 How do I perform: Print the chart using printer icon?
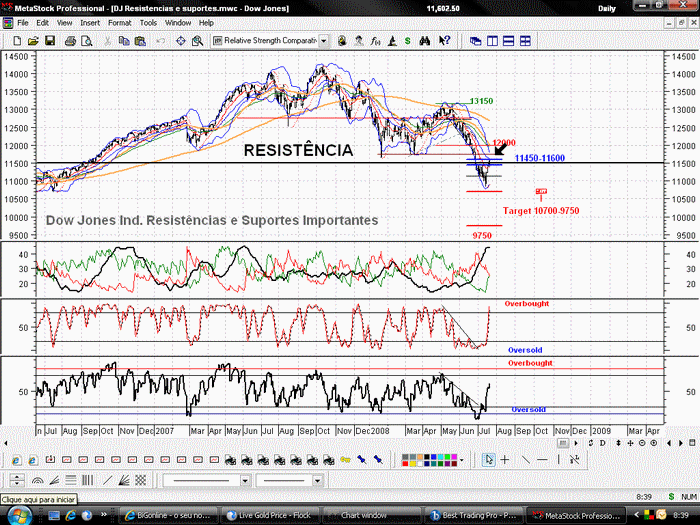pyautogui.click(x=70, y=41)
